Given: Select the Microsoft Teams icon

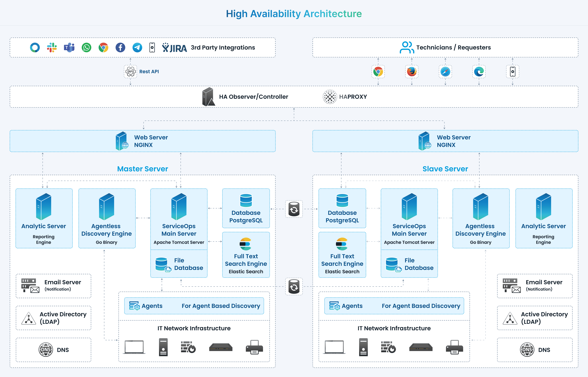Looking at the screenshot, I should (x=69, y=48).
